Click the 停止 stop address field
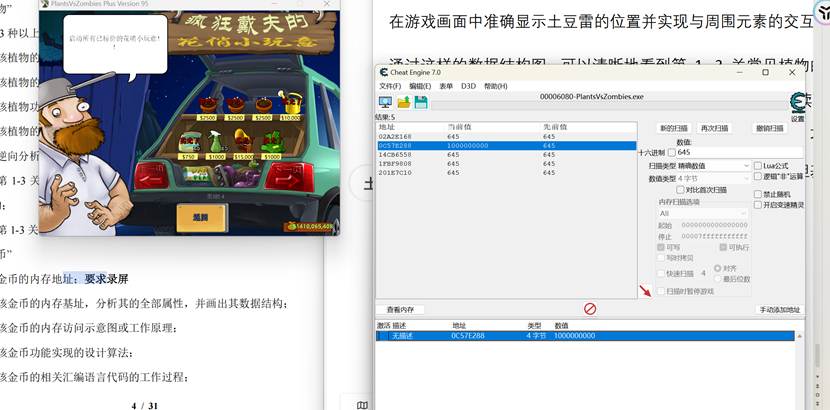The width and height of the screenshot is (830, 410). coord(715,236)
